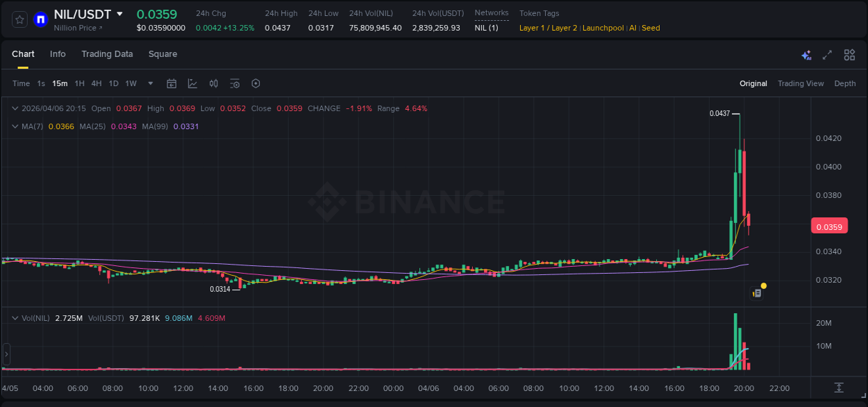
Task: Click the 20:00 time axis label
Action: pyautogui.click(x=744, y=388)
